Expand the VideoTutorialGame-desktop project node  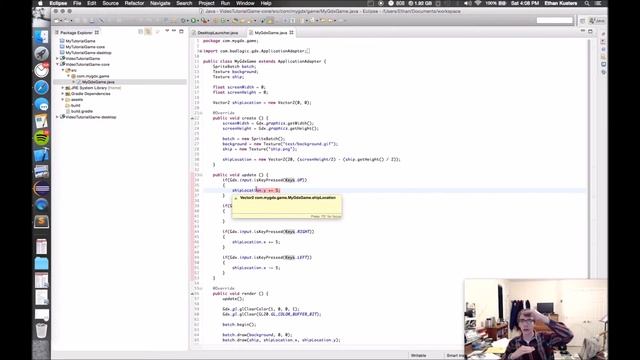(x=58, y=117)
